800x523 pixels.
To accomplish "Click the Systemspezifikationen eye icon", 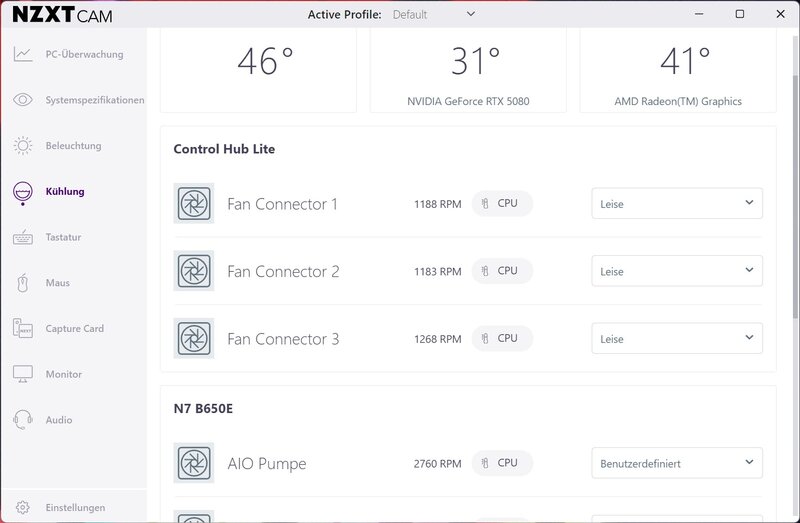I will 23,99.
